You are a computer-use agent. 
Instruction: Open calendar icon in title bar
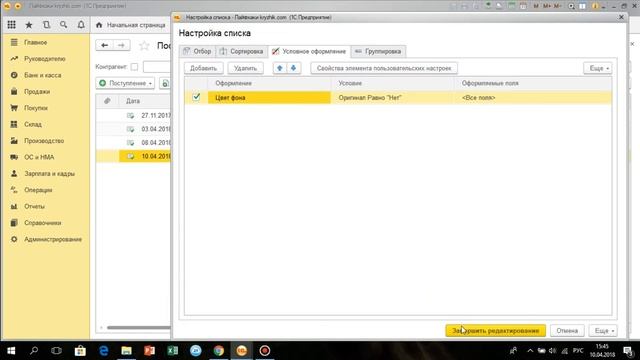coord(523,6)
